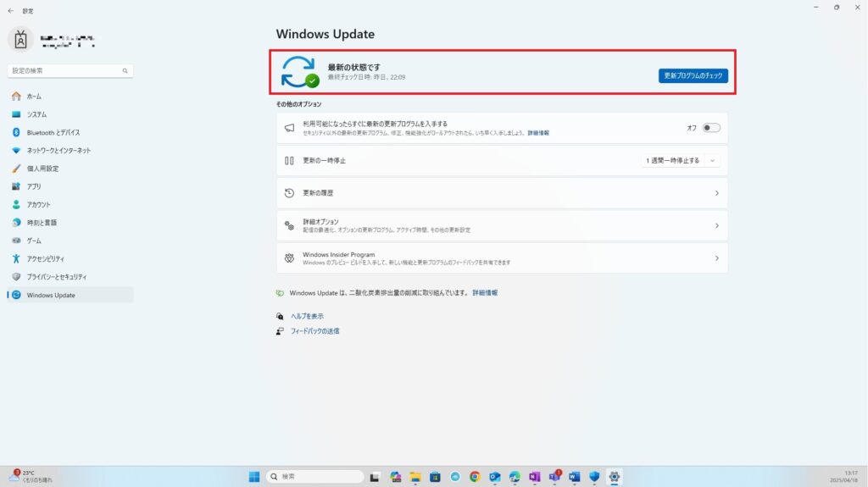
Task: Open ネットワークとインターネット settings
Action: pos(58,151)
